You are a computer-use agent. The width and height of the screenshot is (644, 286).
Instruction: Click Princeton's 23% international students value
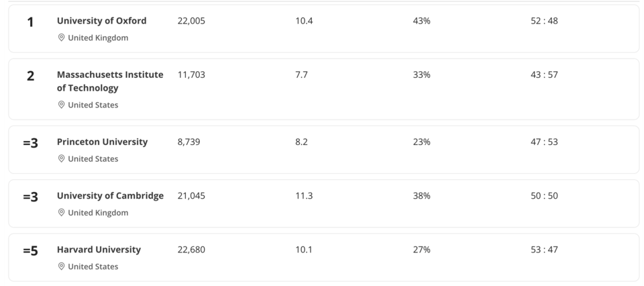421,142
